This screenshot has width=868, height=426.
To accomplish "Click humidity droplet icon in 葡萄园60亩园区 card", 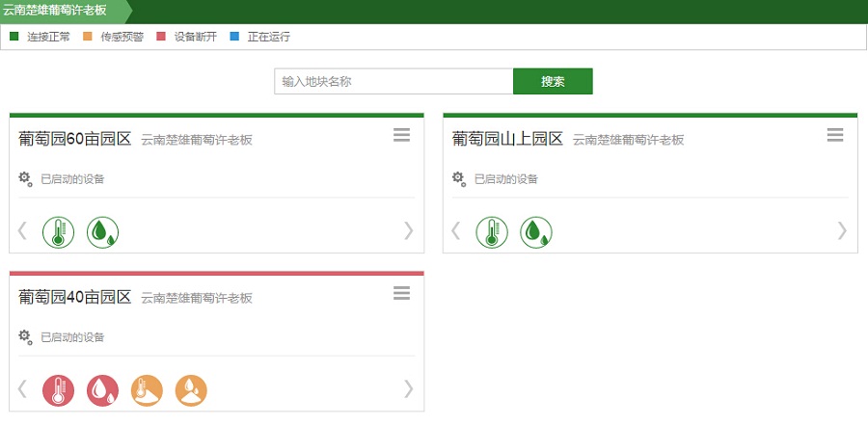I will click(x=103, y=232).
